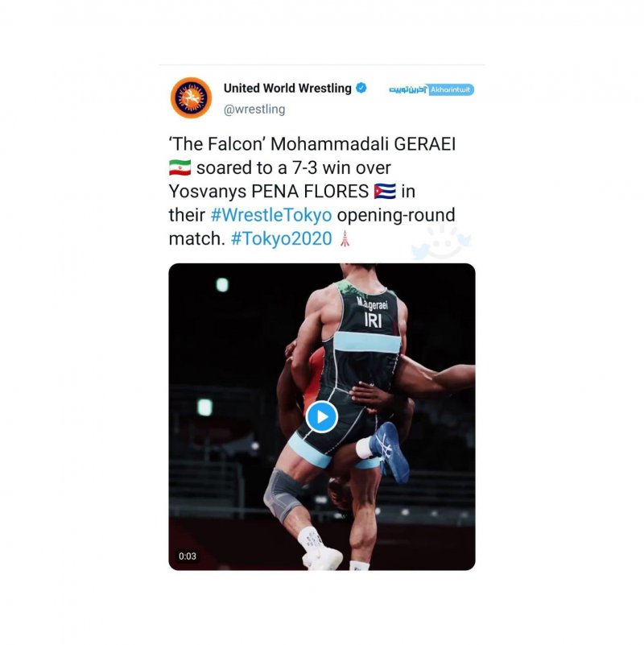Image resolution: width=644 pixels, height=645 pixels.
Task: Click the United World Wrestling account name
Action: [x=287, y=88]
